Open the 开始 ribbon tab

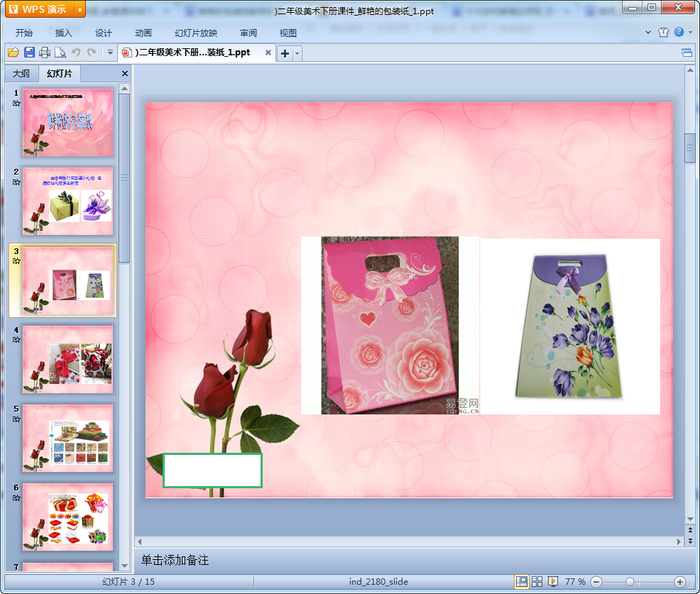[24, 33]
